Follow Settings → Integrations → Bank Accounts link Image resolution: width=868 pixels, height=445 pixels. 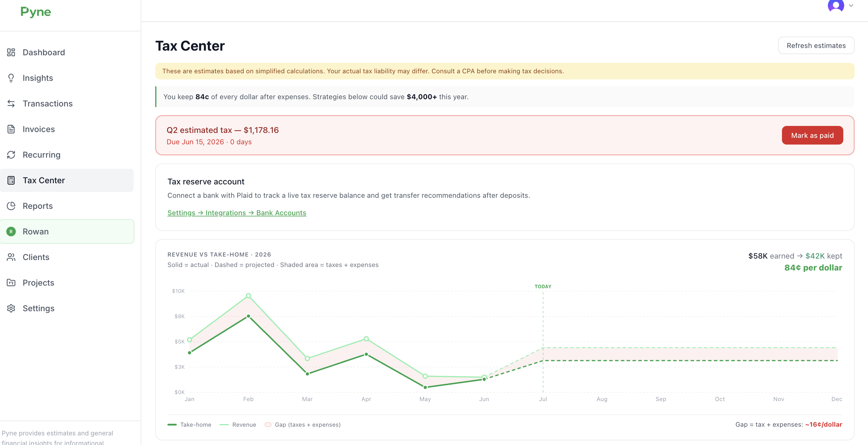[237, 213]
